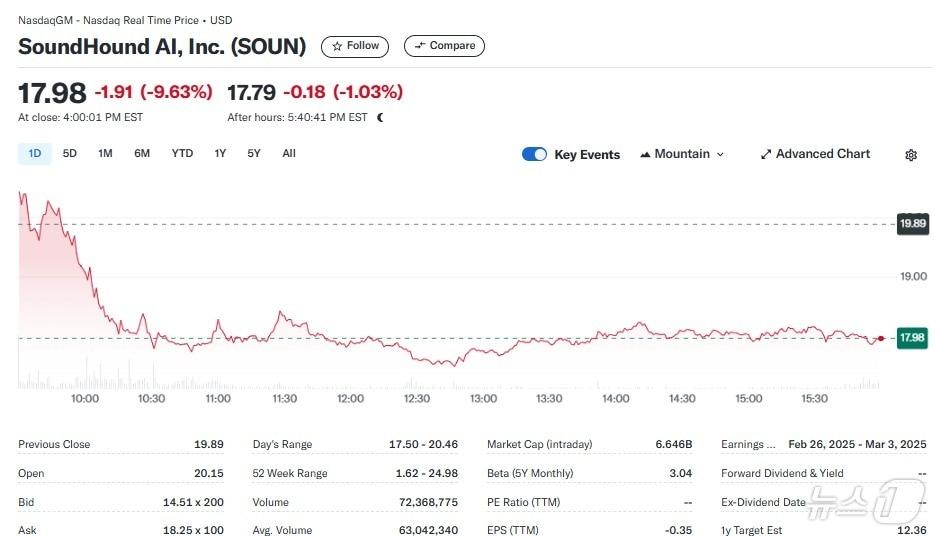Switch chart to 1M range
935x536 pixels.
pos(105,153)
